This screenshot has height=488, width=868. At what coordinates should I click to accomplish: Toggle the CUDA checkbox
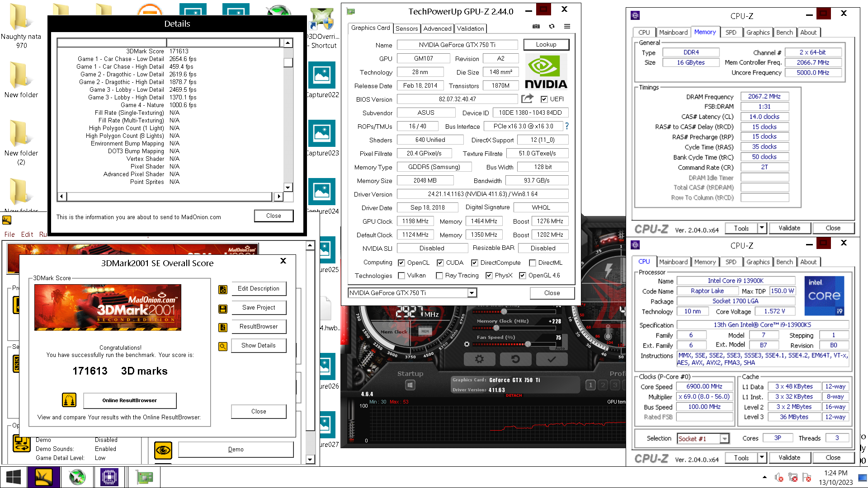[440, 263]
